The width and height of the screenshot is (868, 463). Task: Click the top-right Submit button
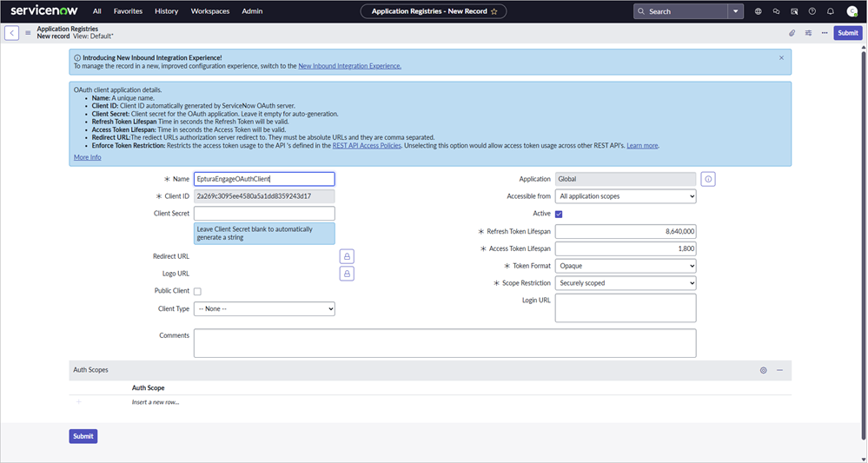847,33
